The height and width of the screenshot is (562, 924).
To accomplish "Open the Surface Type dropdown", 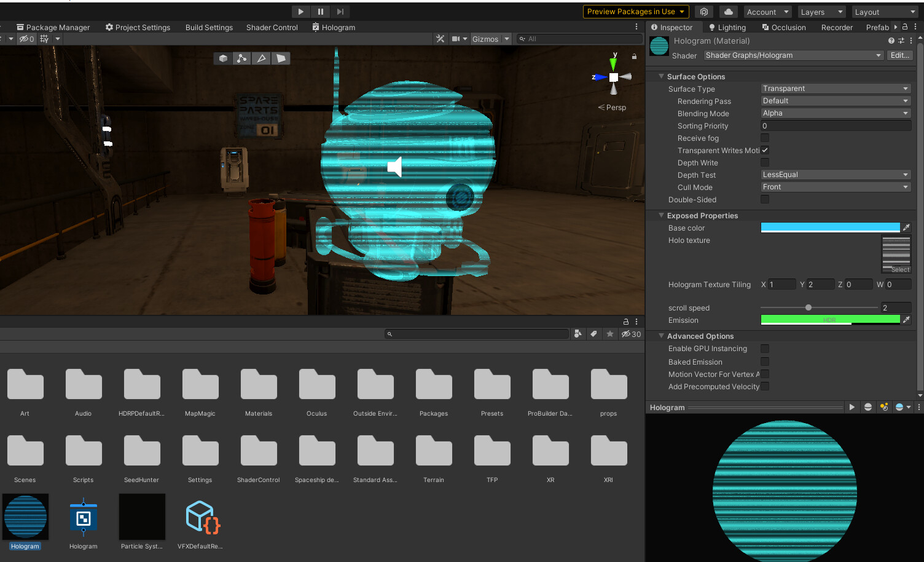I will [835, 88].
